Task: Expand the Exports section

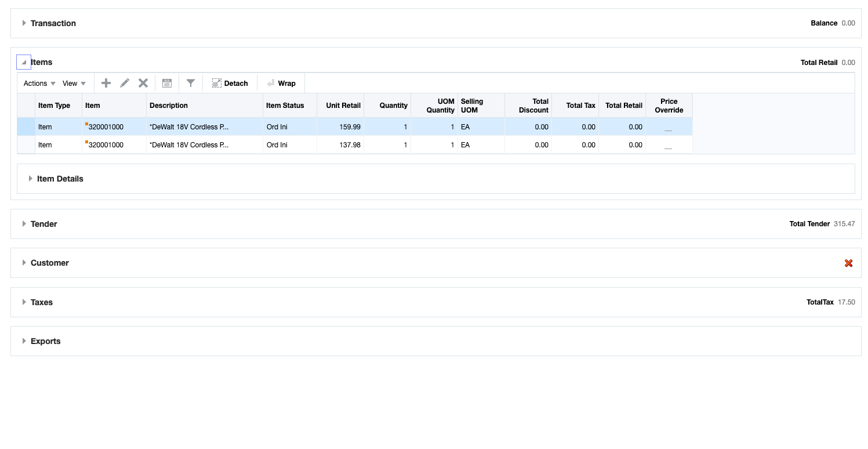Action: click(23, 341)
